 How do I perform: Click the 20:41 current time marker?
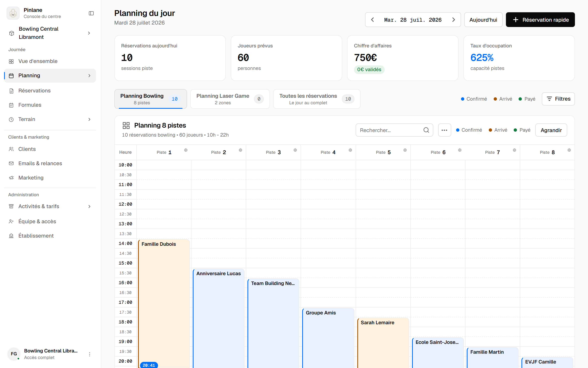pyautogui.click(x=149, y=365)
